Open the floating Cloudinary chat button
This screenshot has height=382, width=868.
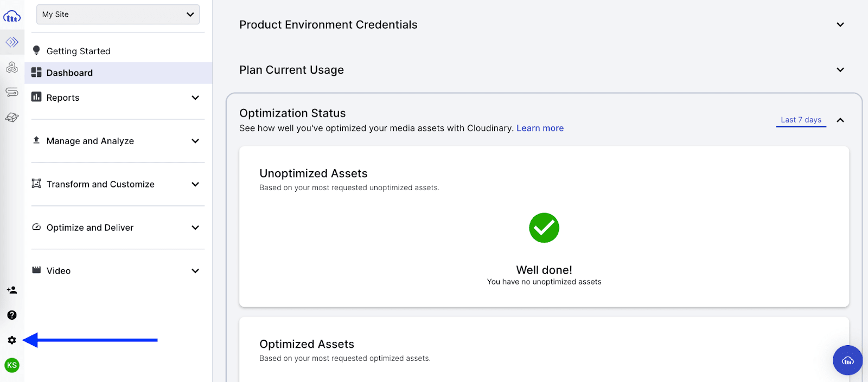[847, 360]
